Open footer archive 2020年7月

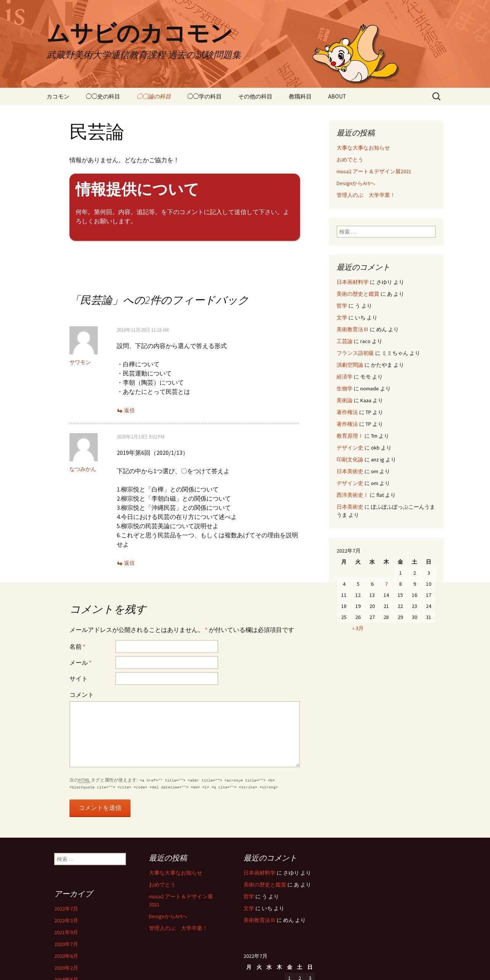pos(66,945)
